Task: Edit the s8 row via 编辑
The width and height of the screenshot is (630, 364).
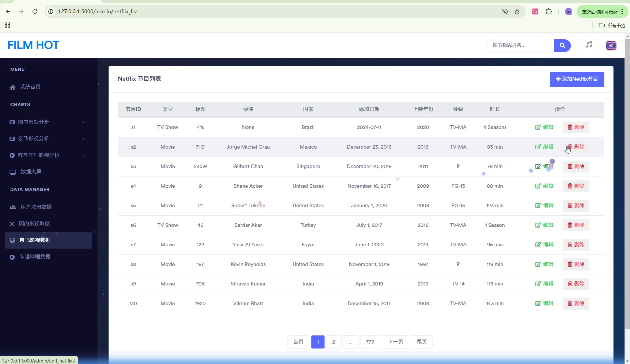Action: pyautogui.click(x=544, y=264)
